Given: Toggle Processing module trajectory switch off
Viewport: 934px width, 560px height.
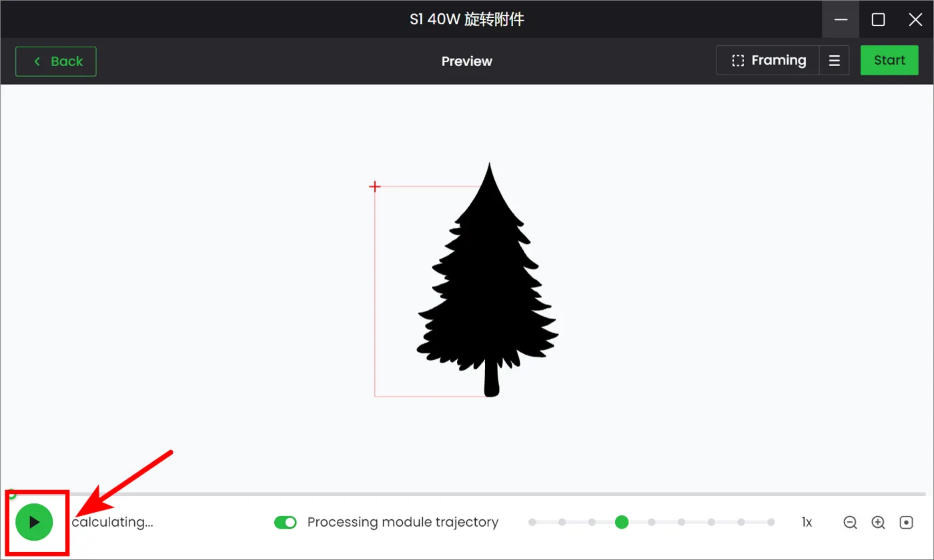Looking at the screenshot, I should 286,523.
